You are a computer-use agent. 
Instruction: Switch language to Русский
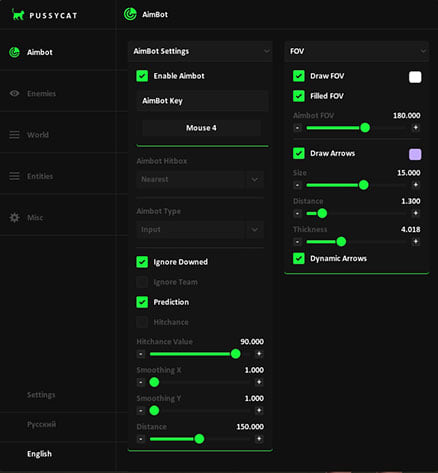click(x=41, y=424)
